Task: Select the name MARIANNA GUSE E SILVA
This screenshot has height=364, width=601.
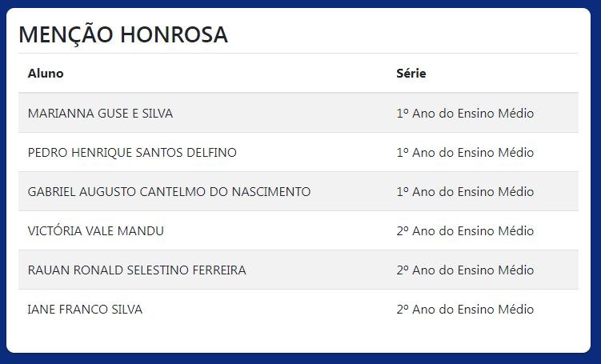Action: (100, 114)
